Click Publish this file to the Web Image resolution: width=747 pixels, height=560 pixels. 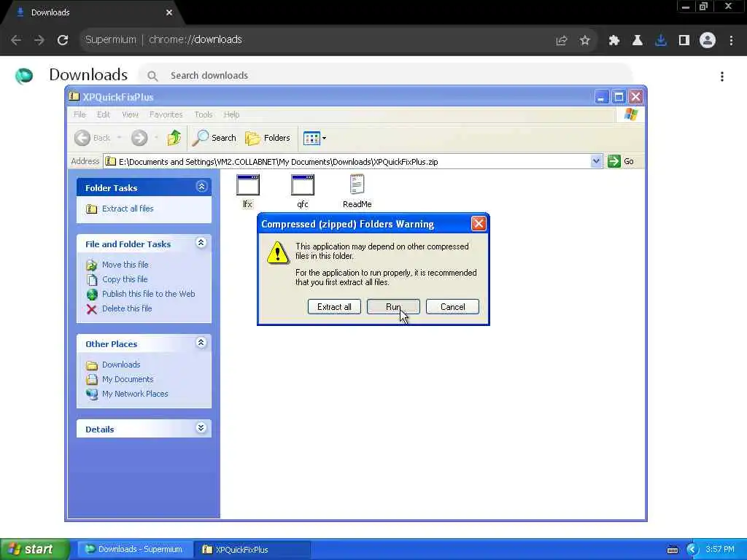(x=149, y=294)
